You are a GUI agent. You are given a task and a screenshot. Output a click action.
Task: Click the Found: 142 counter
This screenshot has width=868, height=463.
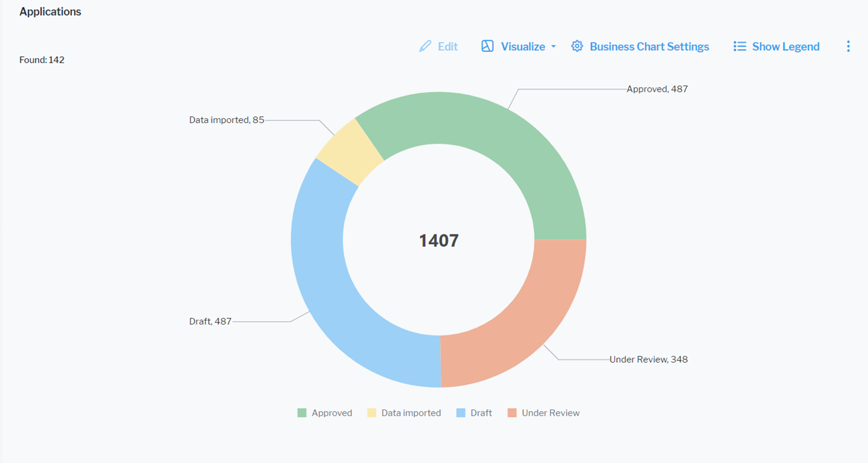[41, 59]
